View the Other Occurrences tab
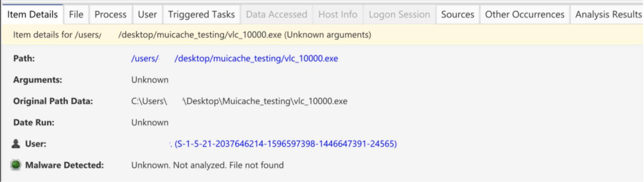Screen dimensions: 644x182 coord(525,14)
